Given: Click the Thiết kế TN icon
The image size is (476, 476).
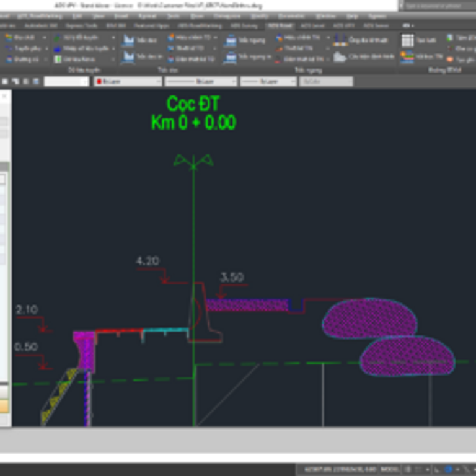Looking at the screenshot, I should 278,48.
